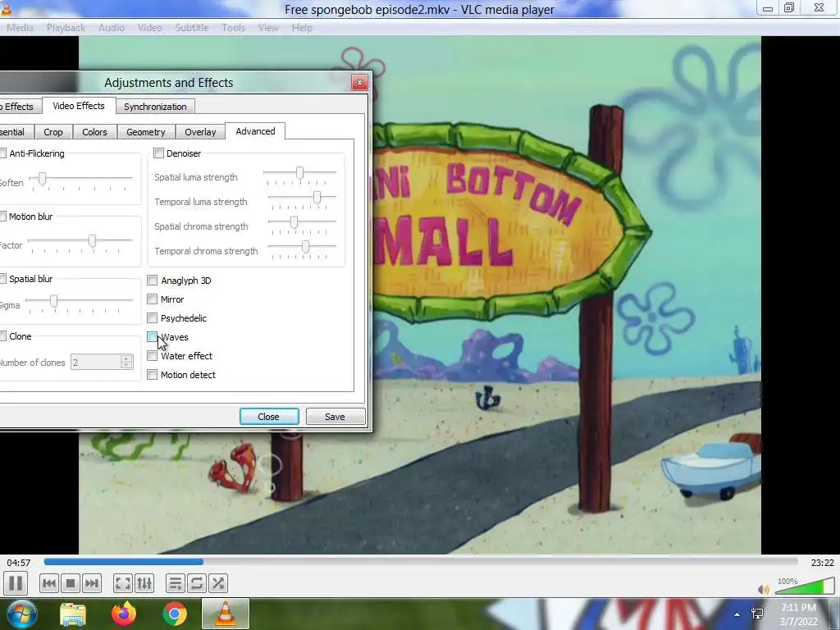Viewport: 840px width, 630px height.
Task: Open network status tray icon
Action: [x=757, y=614]
